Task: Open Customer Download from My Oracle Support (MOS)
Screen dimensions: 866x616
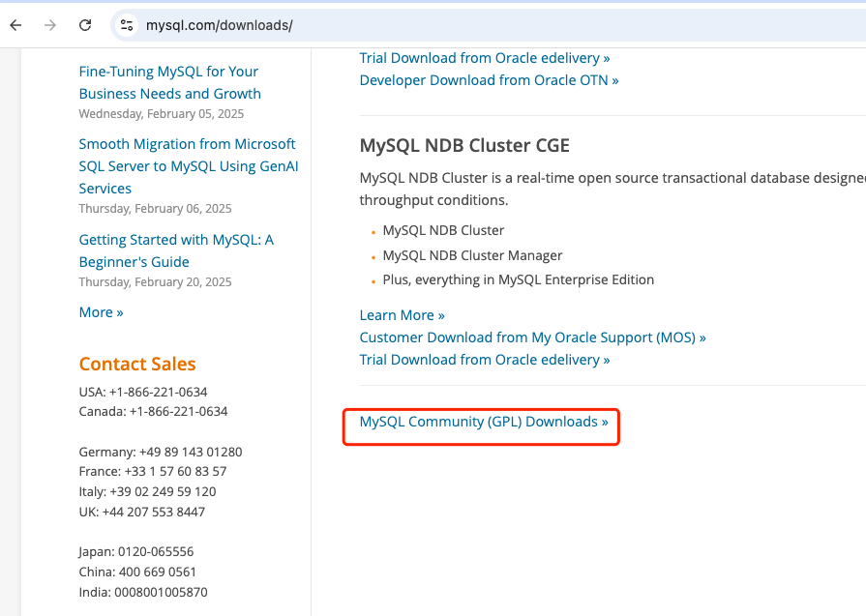Action: pyautogui.click(x=532, y=337)
